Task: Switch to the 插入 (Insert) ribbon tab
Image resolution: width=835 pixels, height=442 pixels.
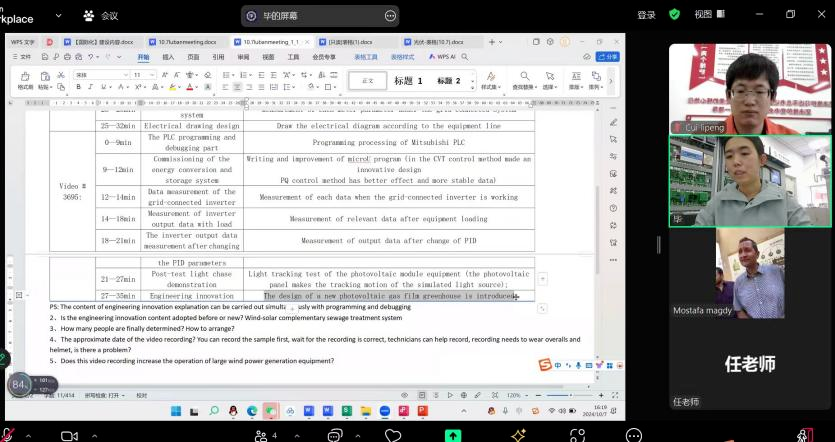Action: pos(168,57)
